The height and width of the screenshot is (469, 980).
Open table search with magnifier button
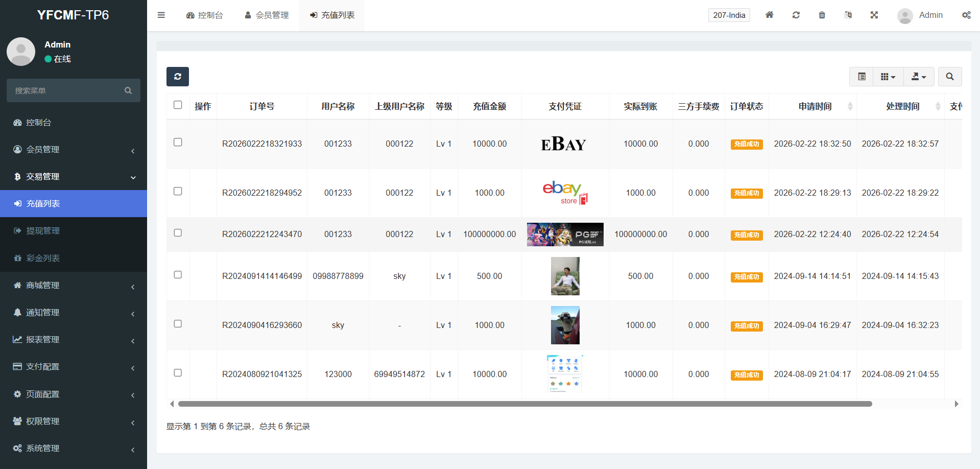(x=949, y=77)
